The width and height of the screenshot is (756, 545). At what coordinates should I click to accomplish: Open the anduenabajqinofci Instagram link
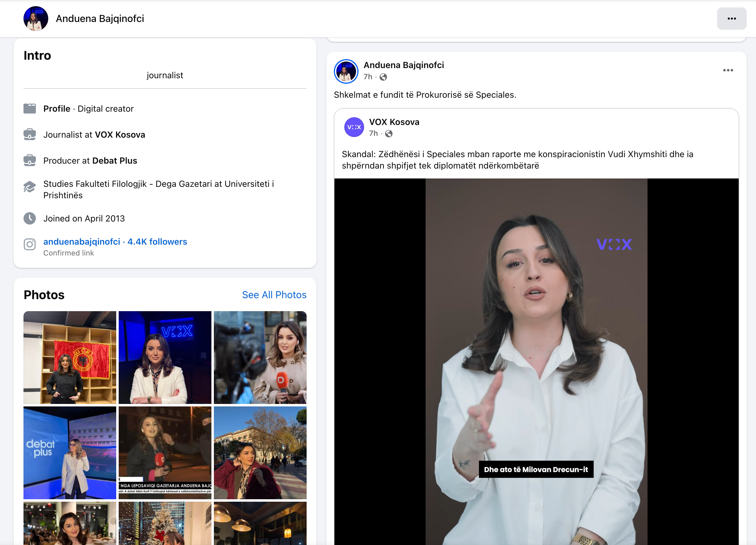click(82, 242)
